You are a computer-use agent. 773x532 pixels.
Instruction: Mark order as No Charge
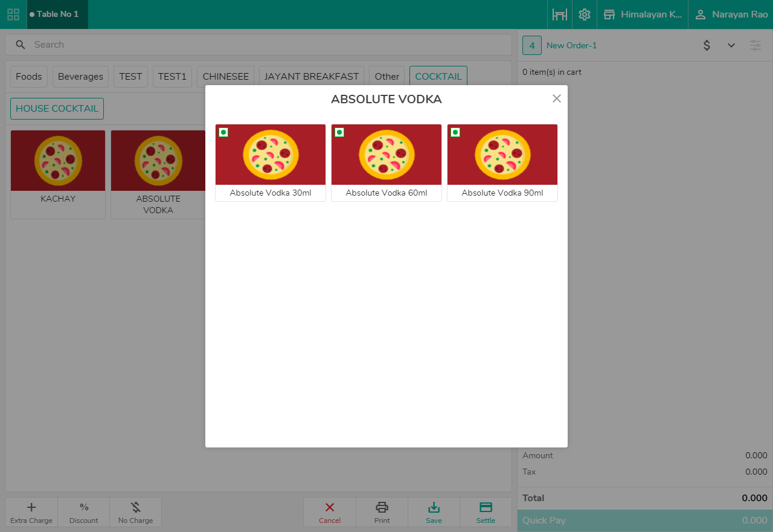click(x=136, y=513)
